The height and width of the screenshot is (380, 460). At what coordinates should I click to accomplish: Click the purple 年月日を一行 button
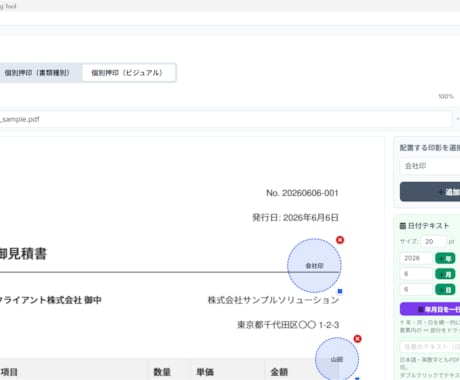tap(430, 309)
